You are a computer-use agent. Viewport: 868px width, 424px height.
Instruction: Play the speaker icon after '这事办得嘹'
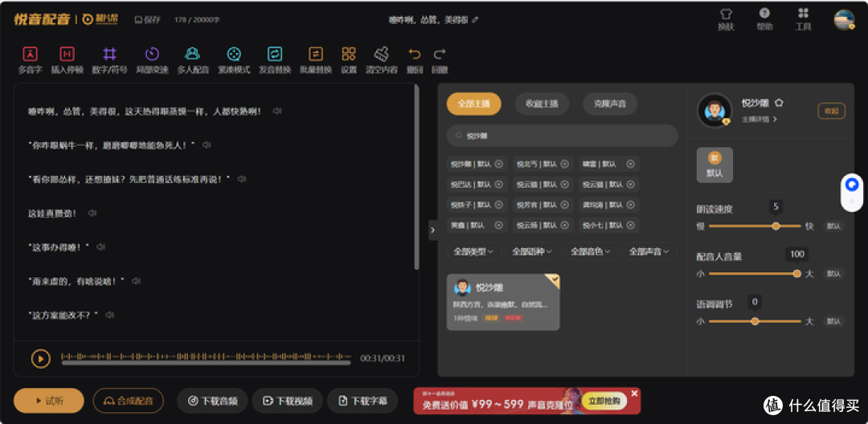[100, 247]
